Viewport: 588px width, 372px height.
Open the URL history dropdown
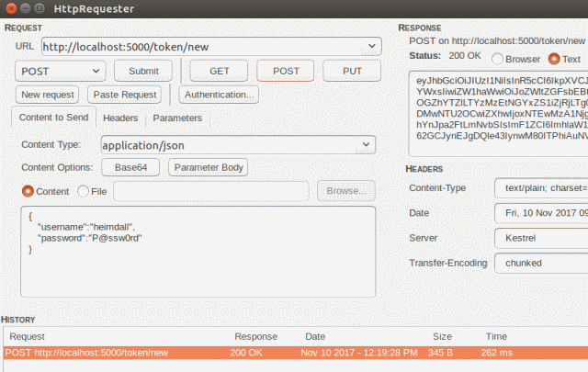point(372,46)
